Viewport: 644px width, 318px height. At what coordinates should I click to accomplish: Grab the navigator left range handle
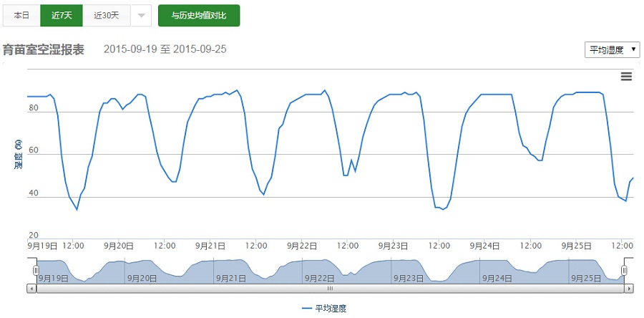[x=36, y=270]
